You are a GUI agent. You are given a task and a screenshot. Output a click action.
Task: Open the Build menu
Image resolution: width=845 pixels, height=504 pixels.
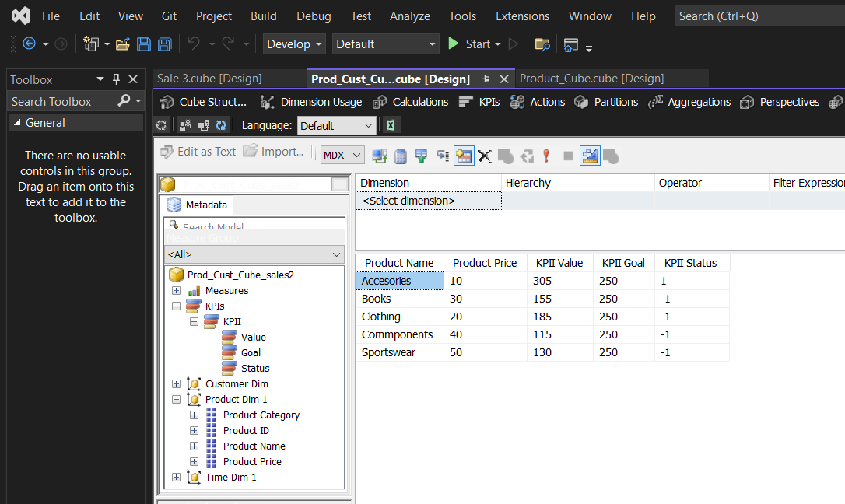point(264,16)
